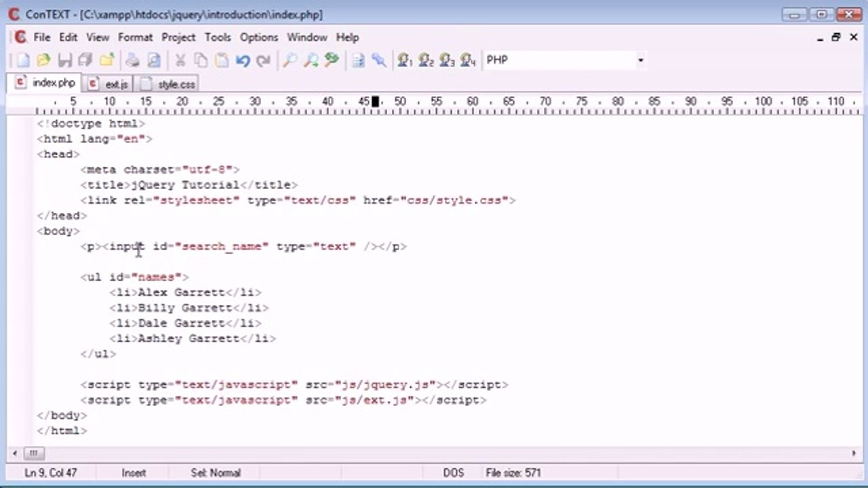
Task: Click the Copy toolbar icon
Action: (201, 60)
